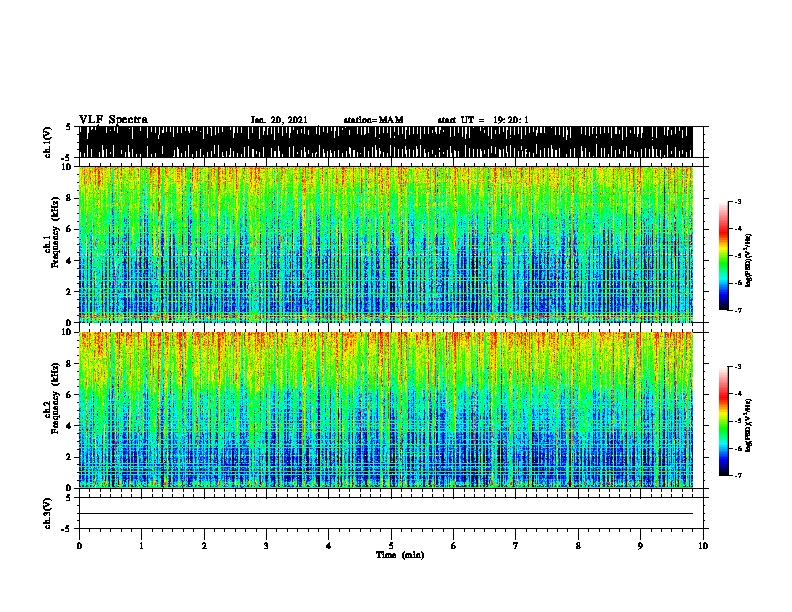Click time axis tick label "3"

(266, 546)
